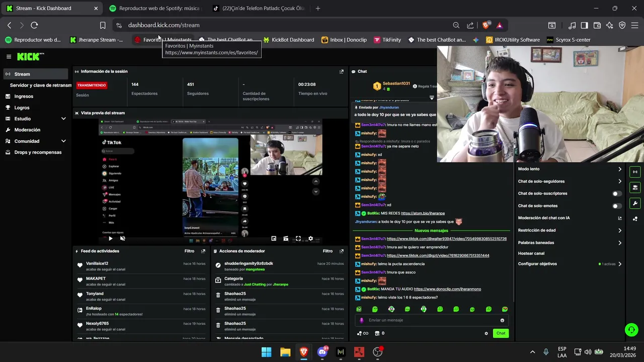Open the media control music icon
The height and width of the screenshot is (362, 644).
(572, 25)
